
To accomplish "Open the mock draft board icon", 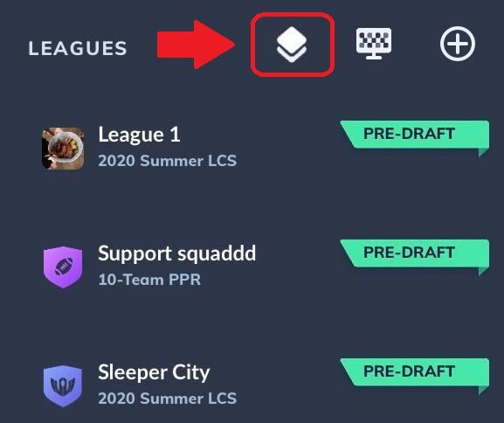I will (x=374, y=44).
